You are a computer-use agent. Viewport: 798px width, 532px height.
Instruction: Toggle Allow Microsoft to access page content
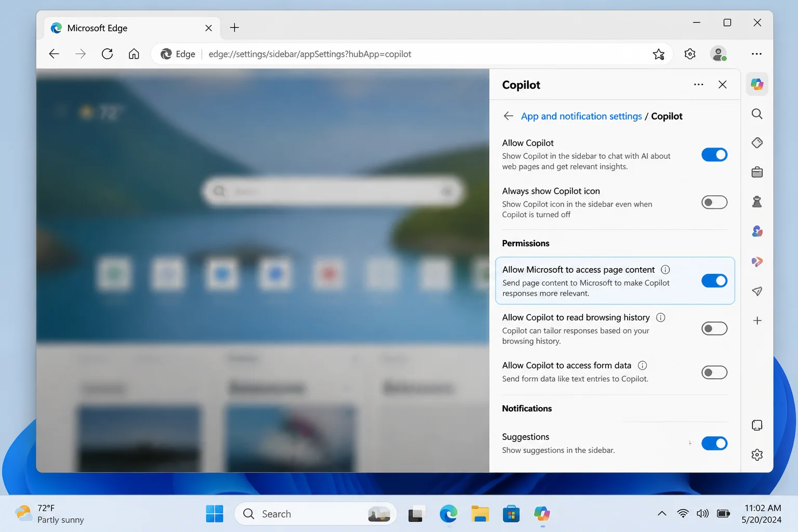714,281
